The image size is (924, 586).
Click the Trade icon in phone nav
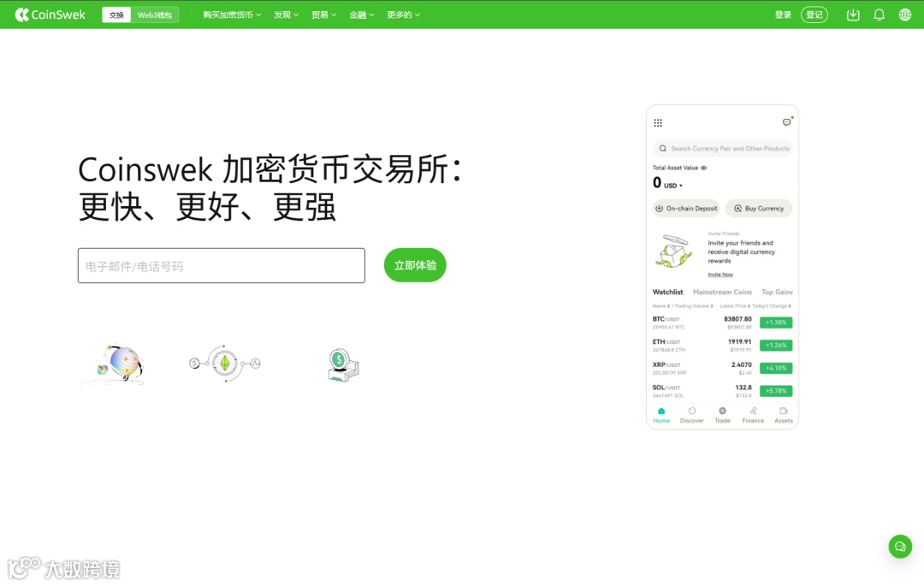pos(722,411)
